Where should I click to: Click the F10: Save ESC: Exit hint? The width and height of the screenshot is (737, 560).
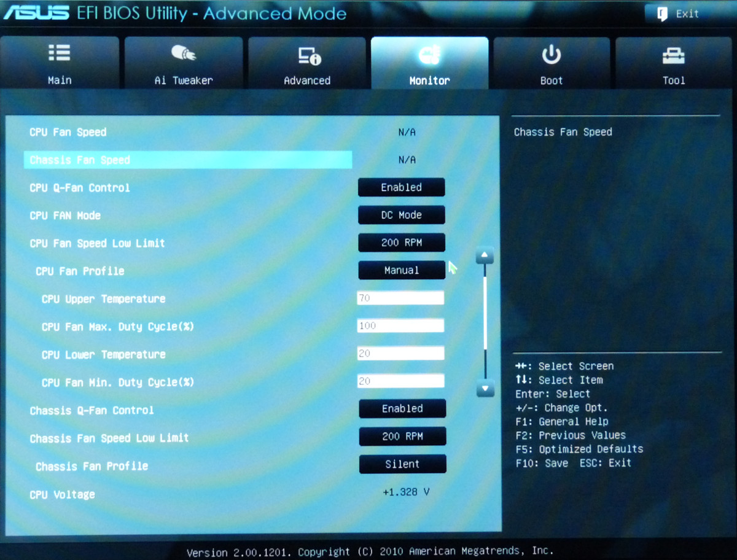pos(574,463)
